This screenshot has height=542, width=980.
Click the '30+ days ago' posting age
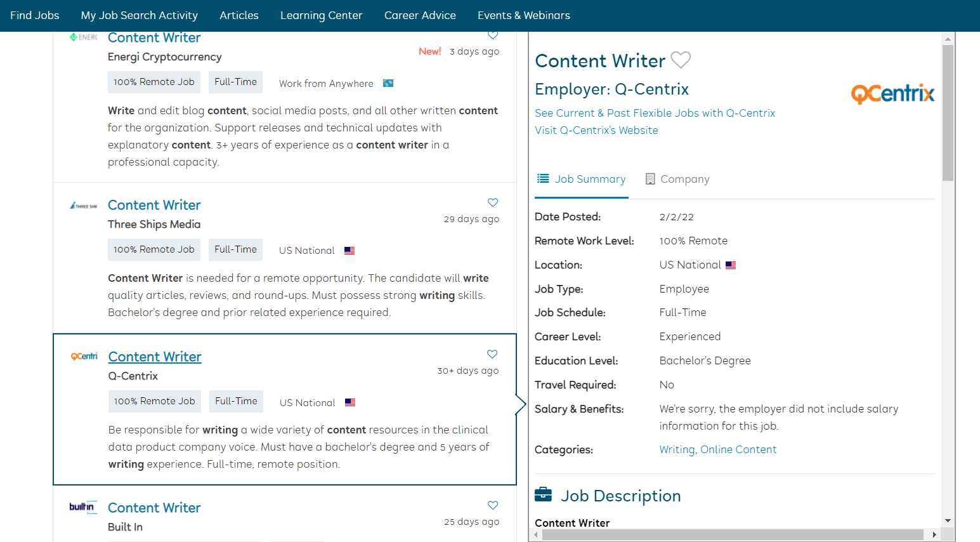468,371
